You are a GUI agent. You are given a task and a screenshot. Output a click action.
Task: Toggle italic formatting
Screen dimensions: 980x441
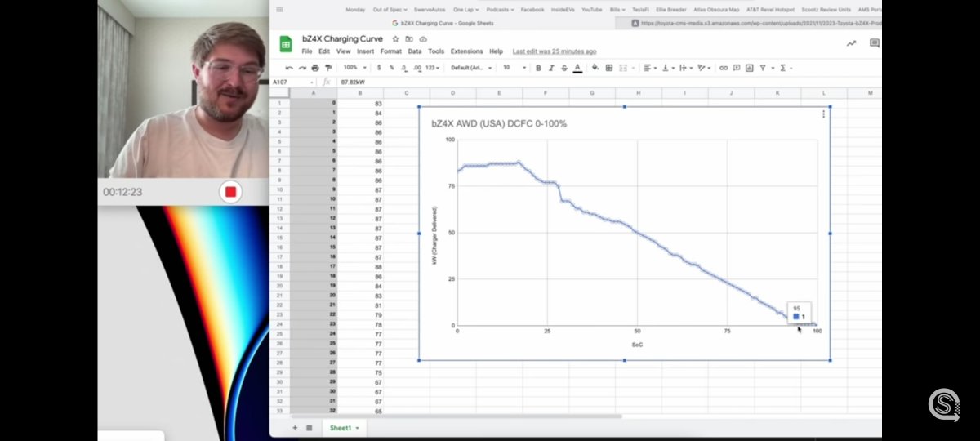click(x=551, y=68)
